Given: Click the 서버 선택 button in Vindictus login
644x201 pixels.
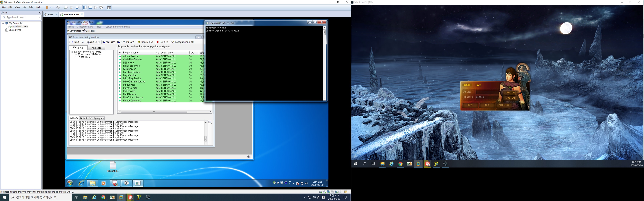Looking at the screenshot, I should tap(504, 105).
